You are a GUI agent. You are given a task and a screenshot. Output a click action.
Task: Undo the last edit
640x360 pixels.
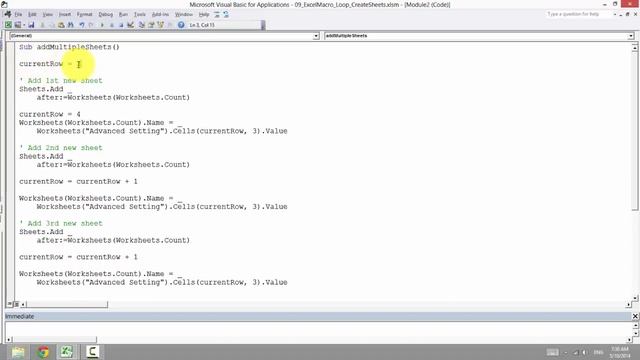[82, 25]
